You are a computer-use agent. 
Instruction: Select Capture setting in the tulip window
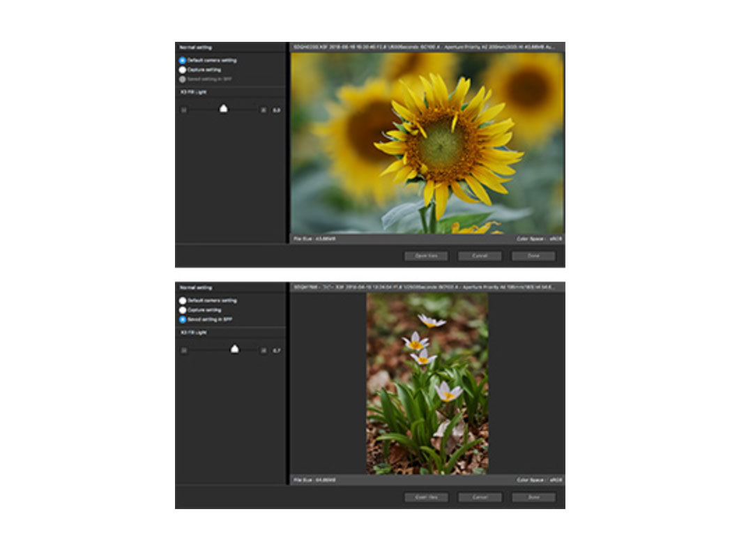pyautogui.click(x=183, y=310)
